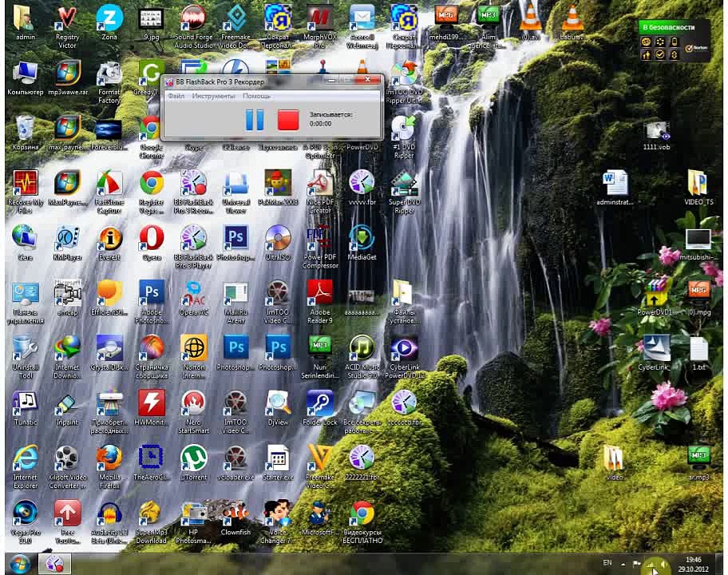The height and width of the screenshot is (575, 728).
Task: Stop the recording with the red button
Action: tap(288, 119)
